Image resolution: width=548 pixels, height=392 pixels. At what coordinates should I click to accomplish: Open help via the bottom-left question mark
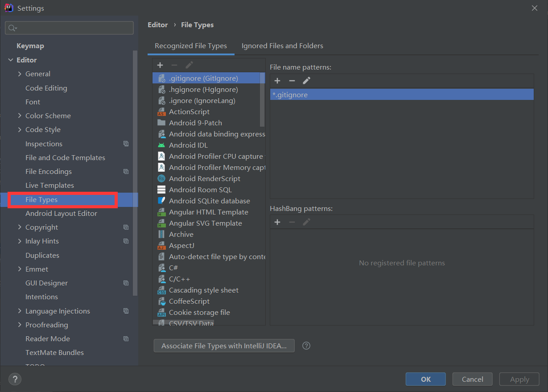point(15,380)
